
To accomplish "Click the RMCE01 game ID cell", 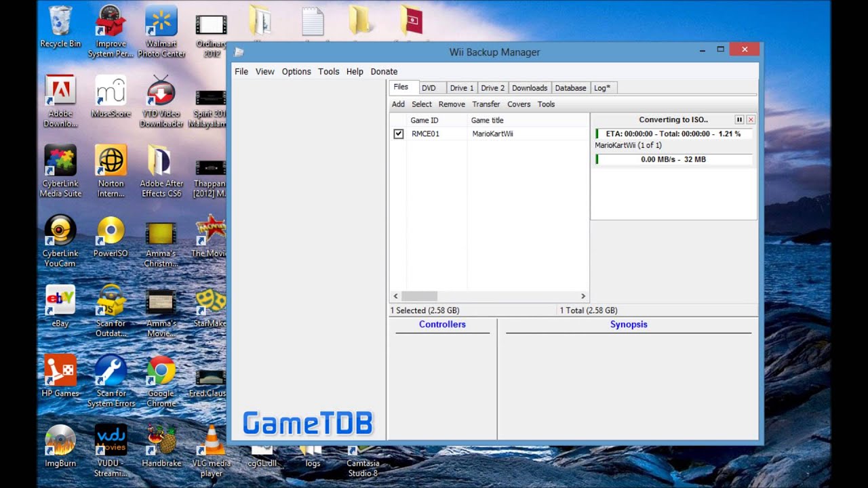I will point(426,134).
